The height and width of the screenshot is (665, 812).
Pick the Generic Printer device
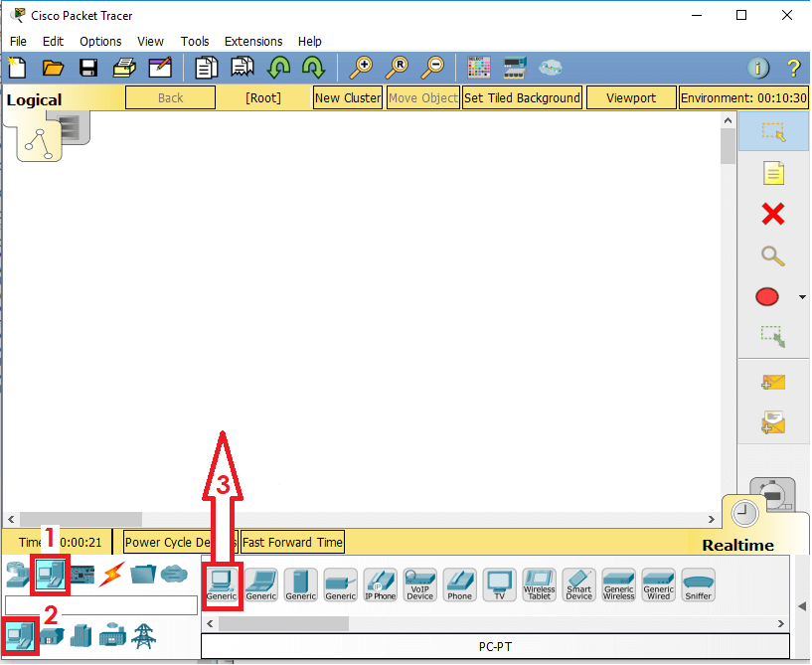(x=340, y=584)
